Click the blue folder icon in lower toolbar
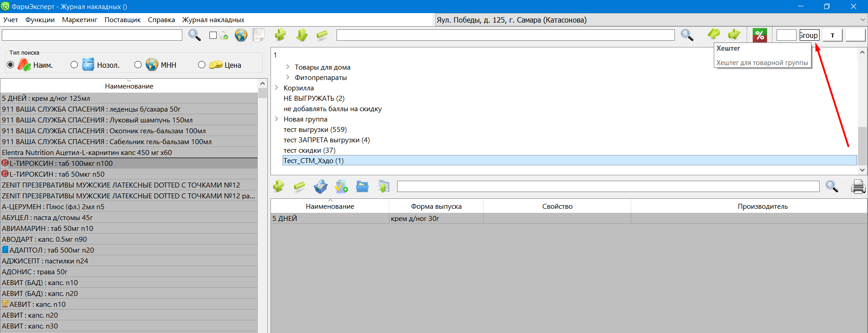Screen dimensions: 868x333 tap(362, 187)
